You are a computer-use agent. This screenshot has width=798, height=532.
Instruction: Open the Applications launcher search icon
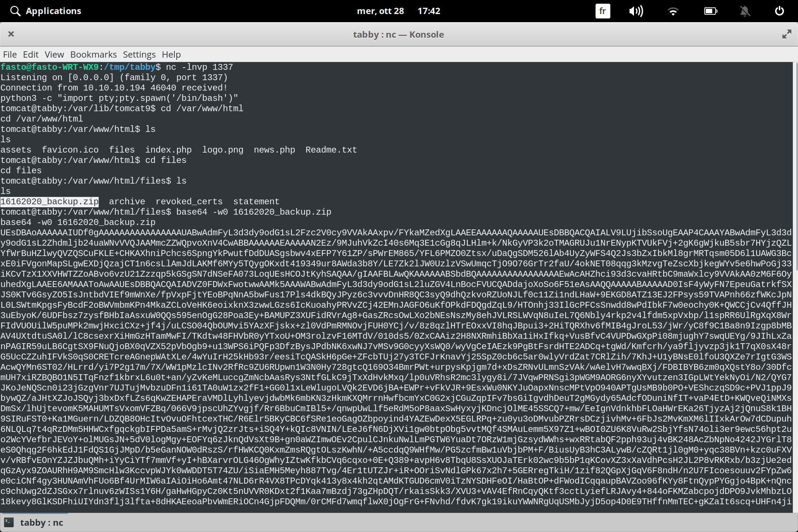[x=15, y=11]
